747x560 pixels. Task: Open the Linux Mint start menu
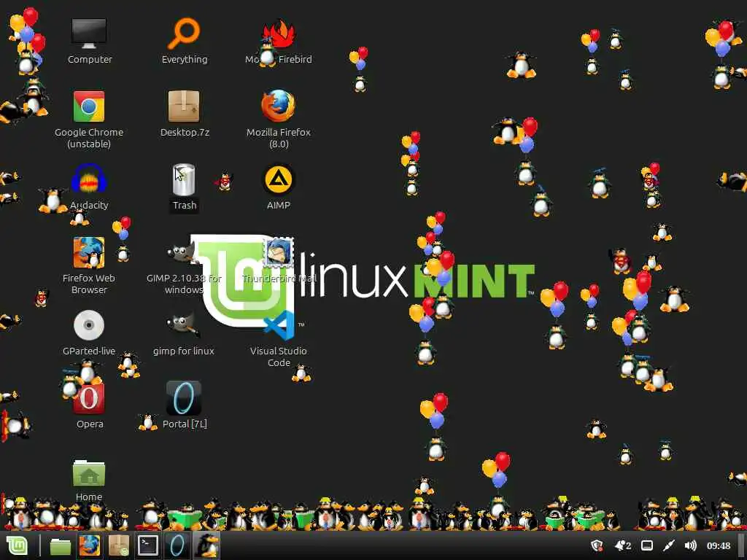coord(17,545)
